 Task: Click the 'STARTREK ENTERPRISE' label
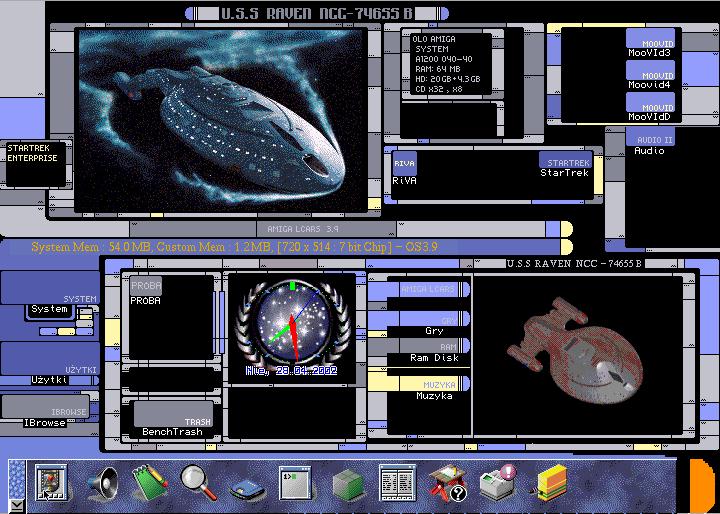(32, 153)
